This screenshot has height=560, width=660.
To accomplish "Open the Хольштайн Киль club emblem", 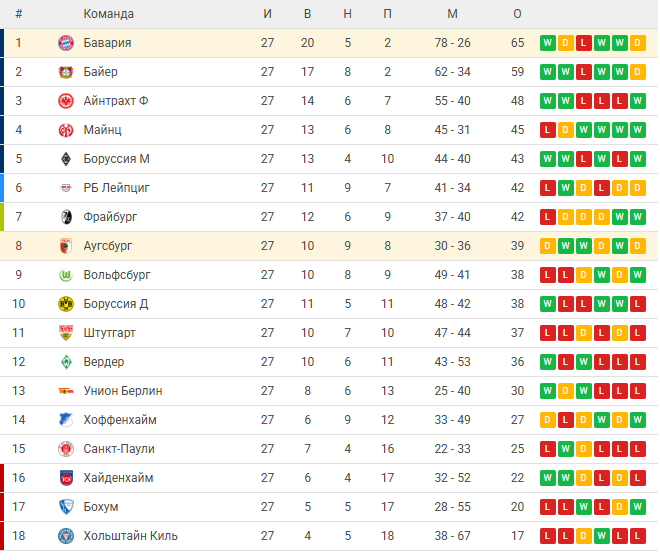I will click(66, 536).
